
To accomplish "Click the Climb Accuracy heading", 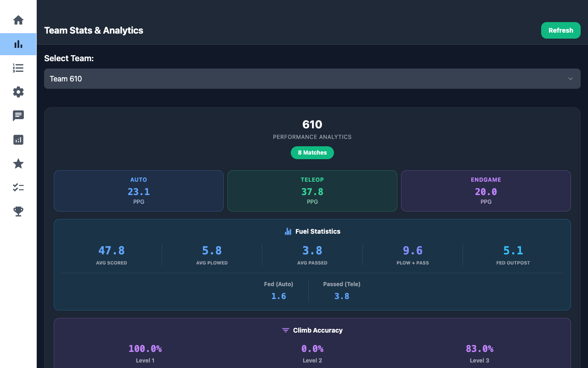I will pos(318,330).
